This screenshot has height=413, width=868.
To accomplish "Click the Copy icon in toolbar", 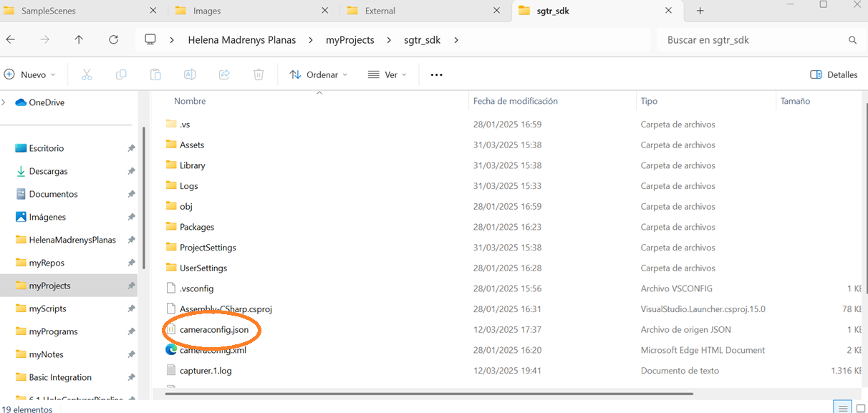I will pyautogui.click(x=121, y=74).
